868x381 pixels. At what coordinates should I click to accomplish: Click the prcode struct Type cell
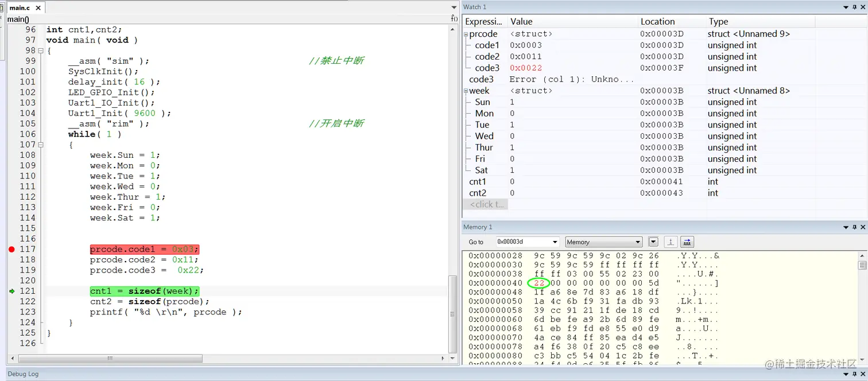click(749, 34)
